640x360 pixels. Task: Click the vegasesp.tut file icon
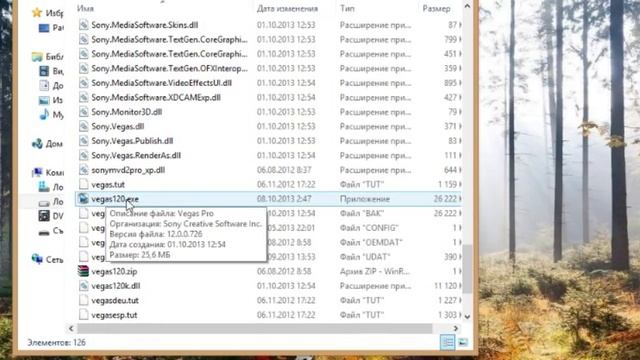tap(84, 315)
